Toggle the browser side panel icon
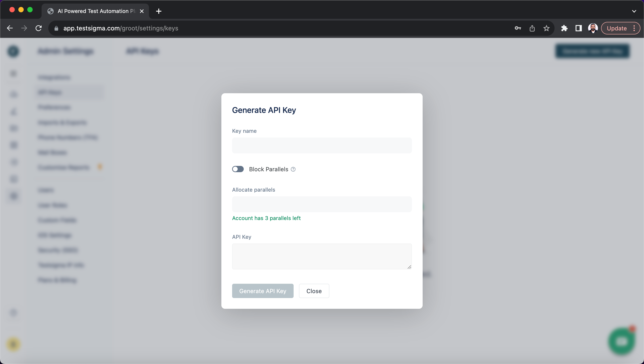Viewport: 644px width, 364px height. coord(578,28)
